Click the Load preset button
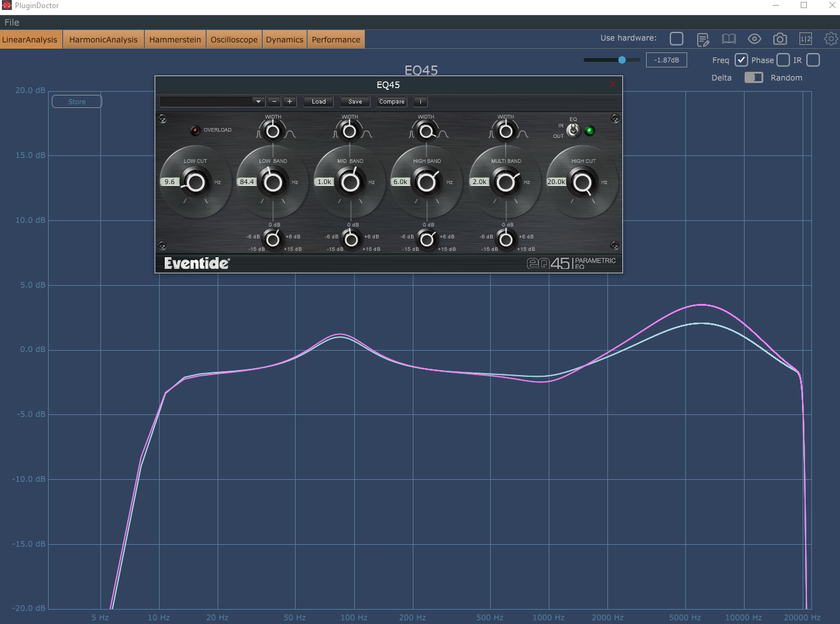This screenshot has width=840, height=624. (319, 102)
